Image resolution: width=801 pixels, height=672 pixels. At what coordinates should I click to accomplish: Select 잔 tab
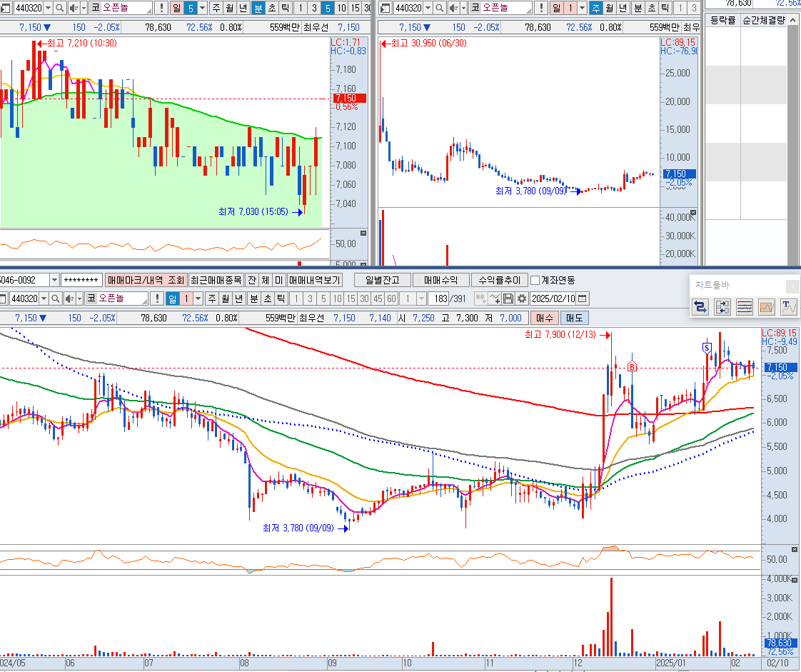tap(252, 280)
